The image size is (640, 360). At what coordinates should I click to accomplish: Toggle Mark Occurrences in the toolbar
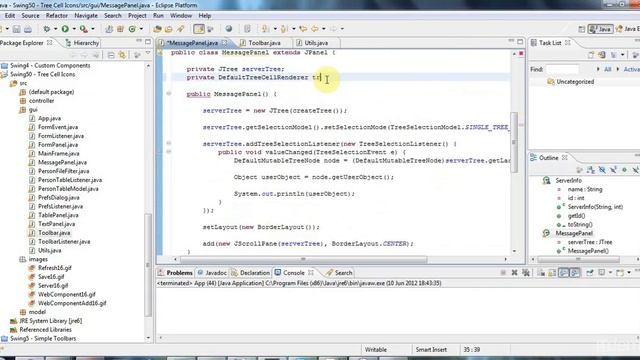tap(199, 29)
